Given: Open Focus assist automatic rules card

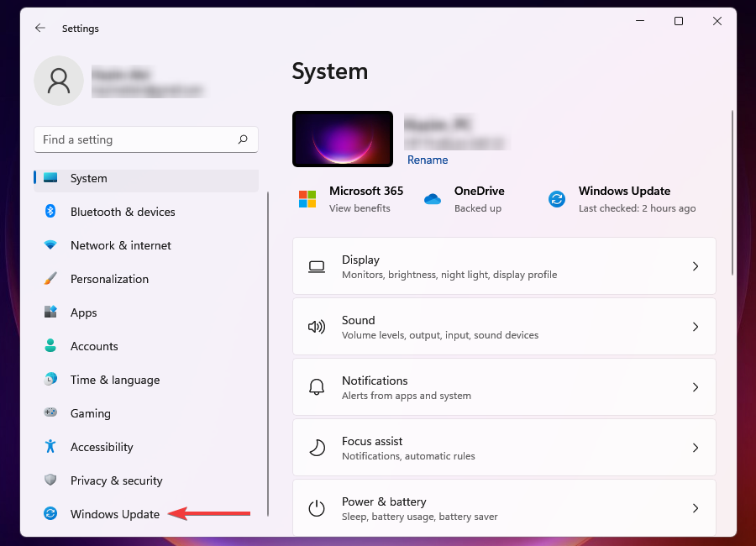Looking at the screenshot, I should 504,448.
